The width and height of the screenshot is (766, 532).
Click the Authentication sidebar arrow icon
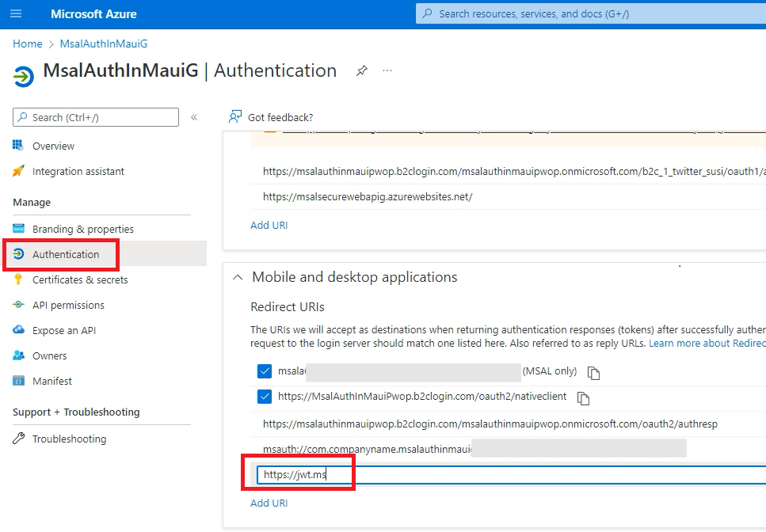pyautogui.click(x=18, y=254)
